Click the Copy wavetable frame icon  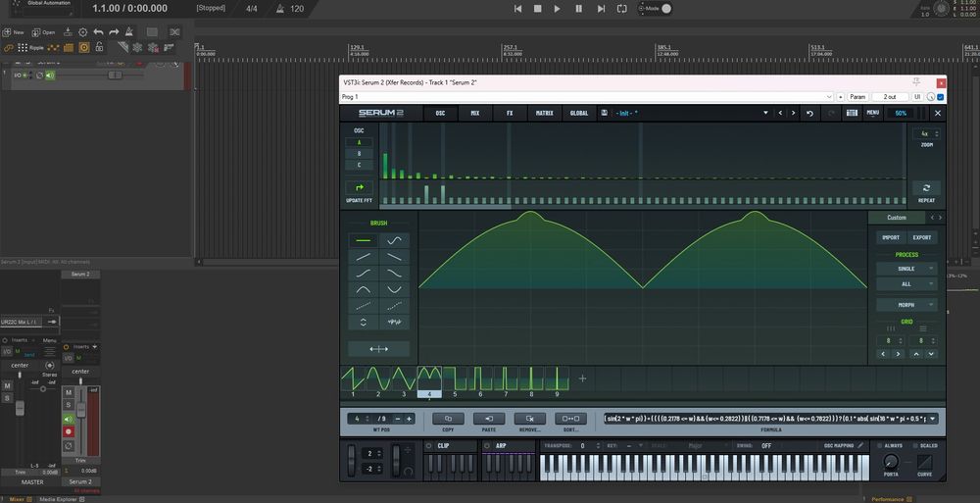(448, 419)
